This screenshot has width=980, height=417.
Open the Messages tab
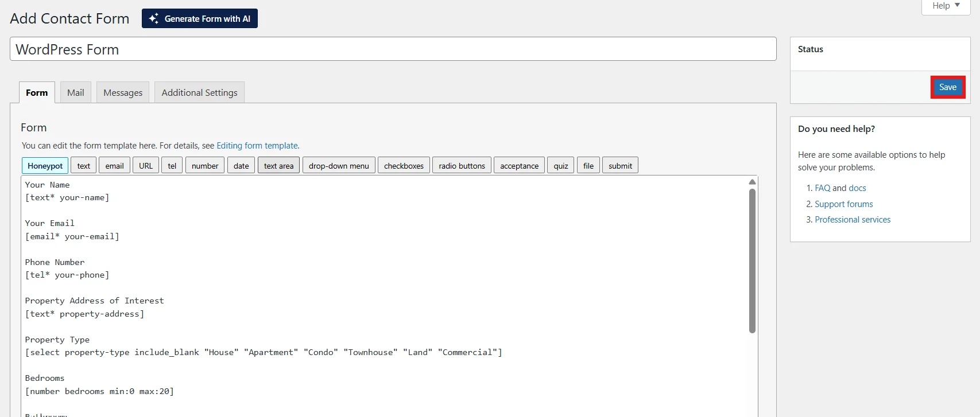(123, 92)
